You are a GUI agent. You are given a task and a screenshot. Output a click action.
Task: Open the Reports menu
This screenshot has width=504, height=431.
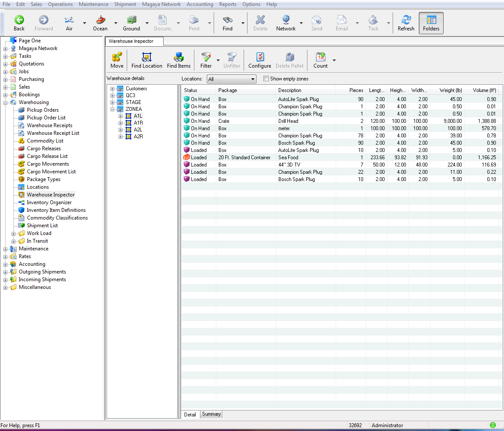(227, 4)
